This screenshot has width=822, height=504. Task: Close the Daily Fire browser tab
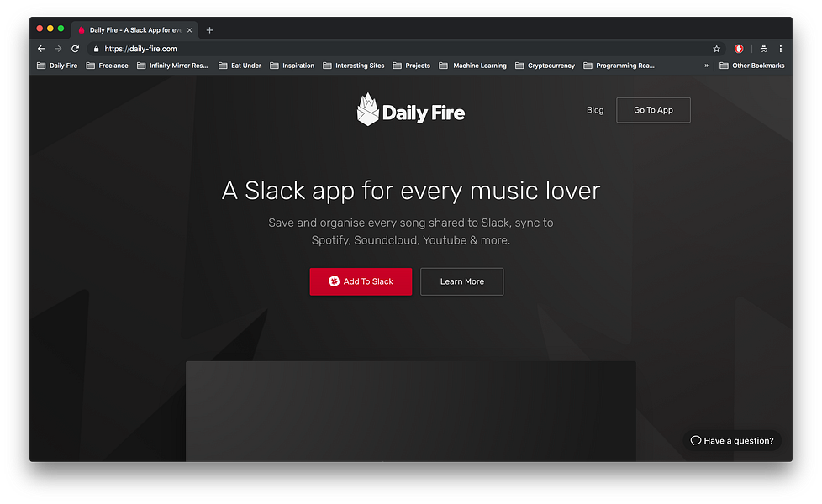(189, 30)
